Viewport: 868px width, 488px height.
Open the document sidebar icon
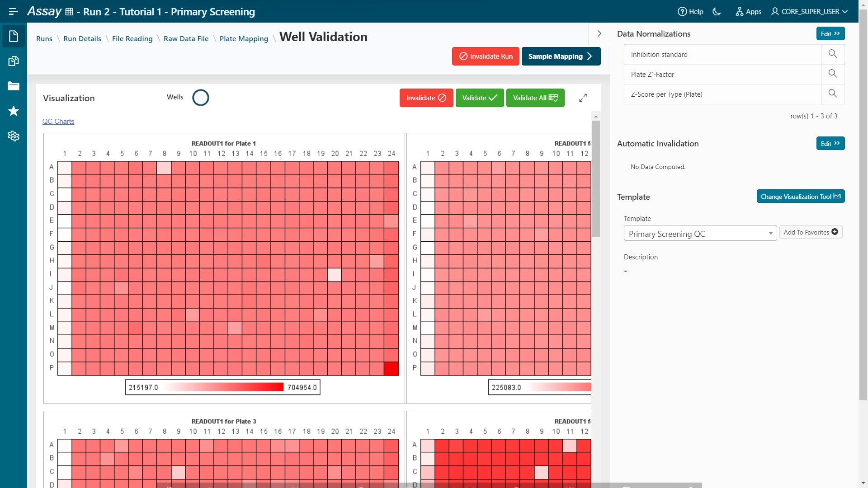tap(14, 36)
